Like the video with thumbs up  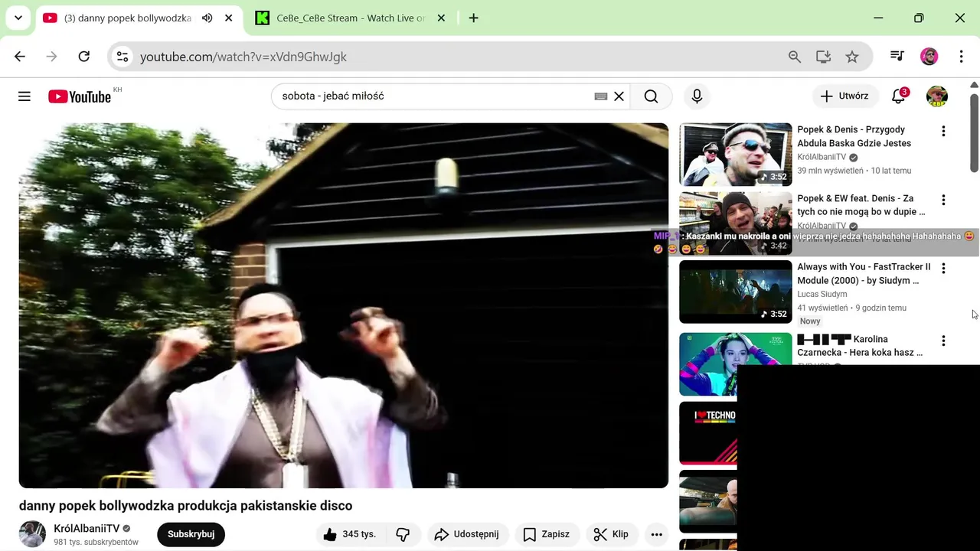pos(349,534)
